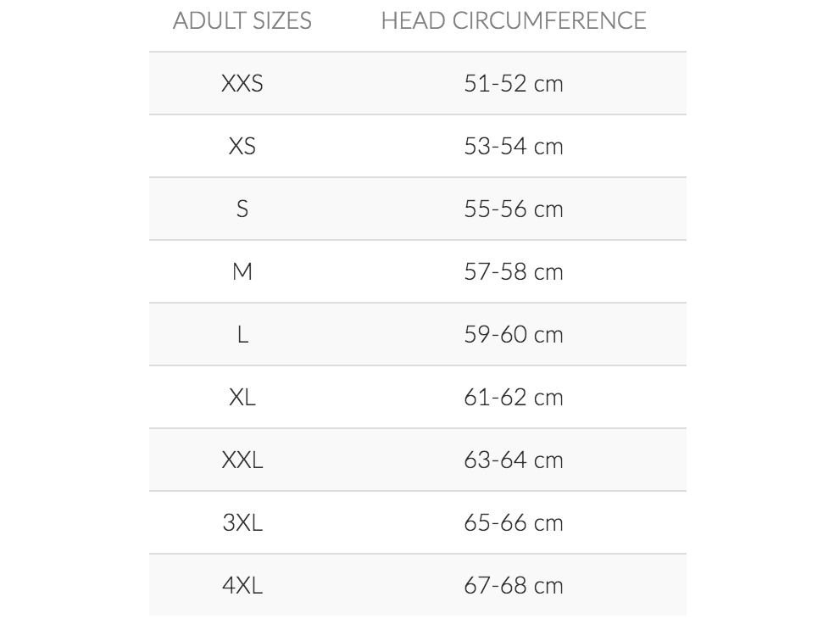
Task: Select the XS size cell
Action: click(242, 146)
